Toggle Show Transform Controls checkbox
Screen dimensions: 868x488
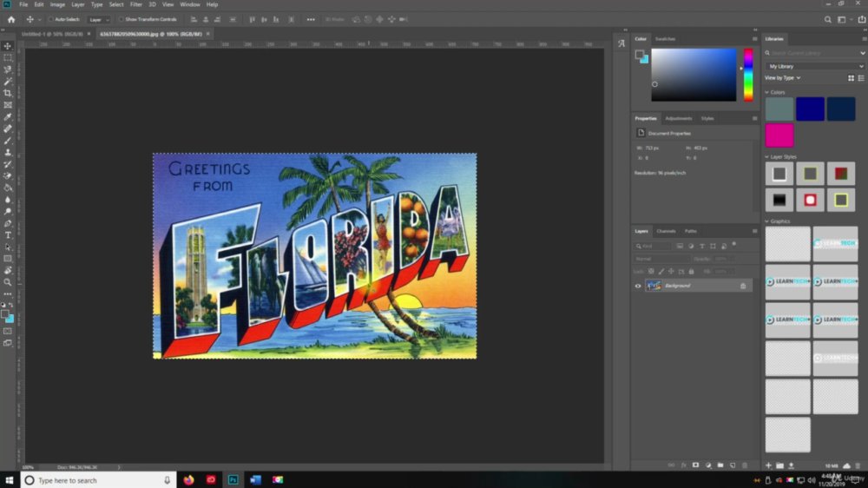(x=121, y=19)
